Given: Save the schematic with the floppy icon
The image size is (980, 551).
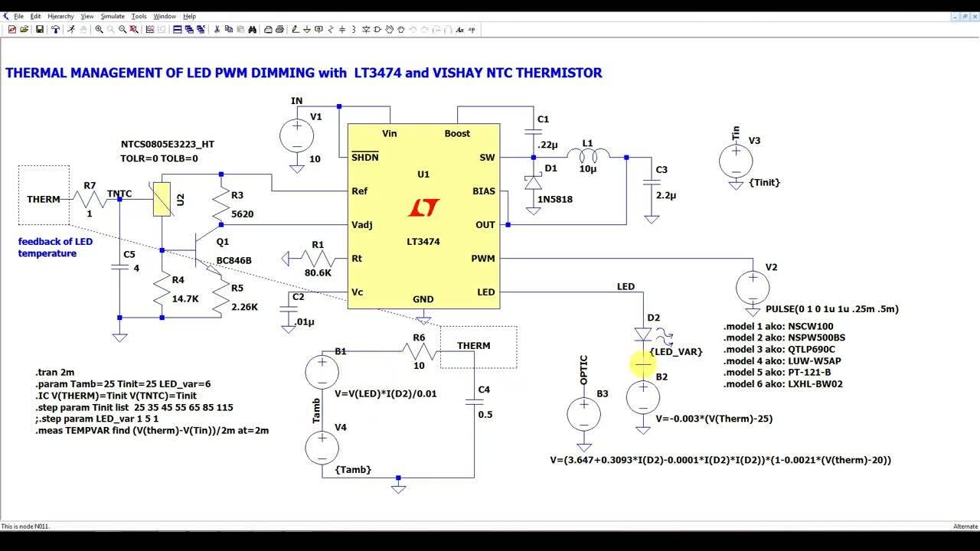Looking at the screenshot, I should [38, 30].
